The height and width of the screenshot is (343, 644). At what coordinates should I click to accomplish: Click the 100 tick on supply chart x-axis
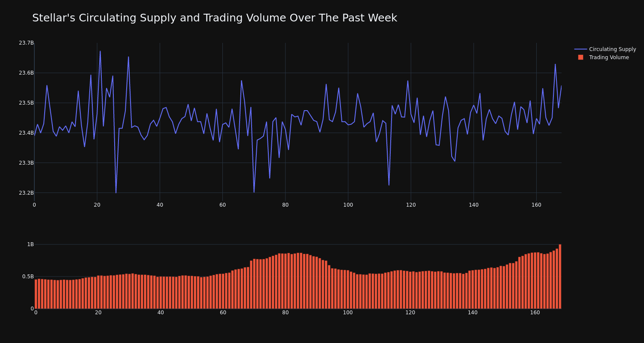(x=348, y=205)
